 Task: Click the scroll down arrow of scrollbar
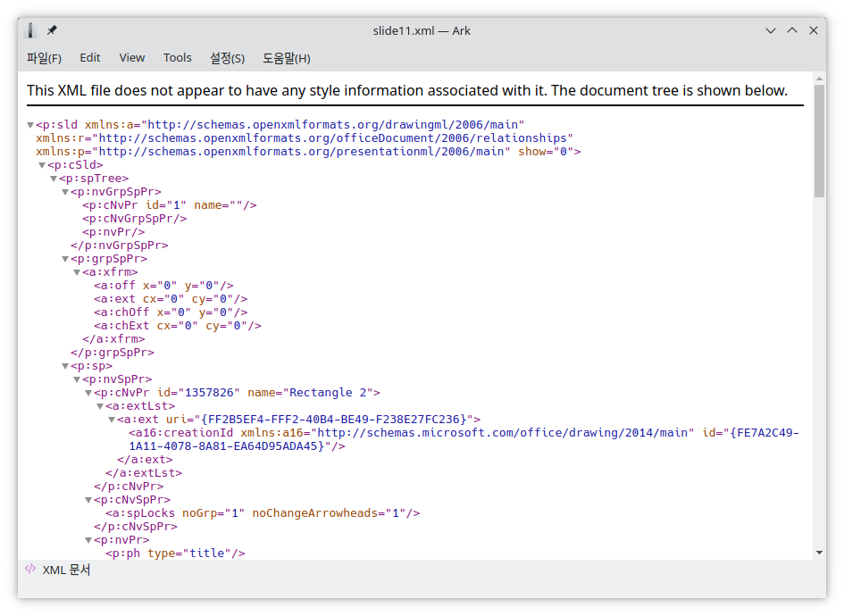coord(819,553)
